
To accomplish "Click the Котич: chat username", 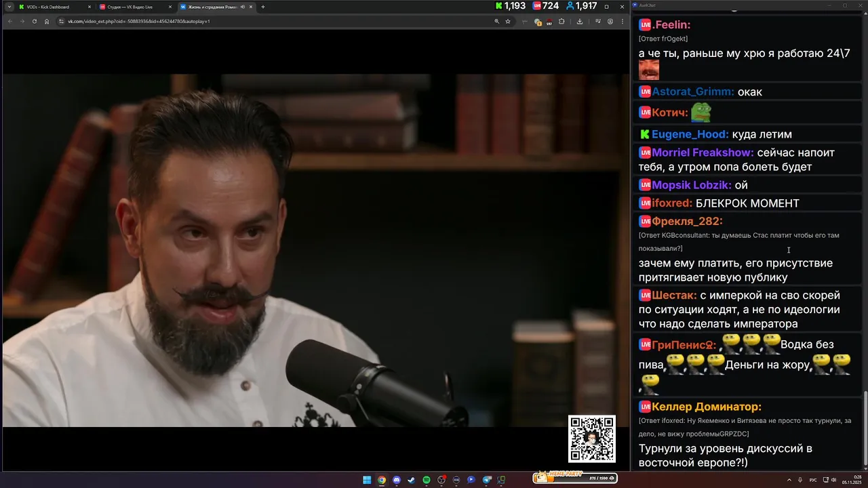I will (670, 113).
